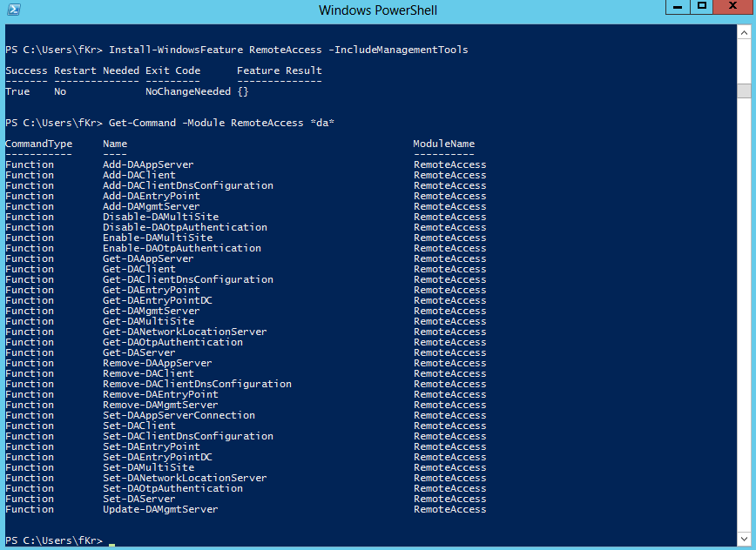Click Set-DAOtpAuthentication function name

pos(172,488)
